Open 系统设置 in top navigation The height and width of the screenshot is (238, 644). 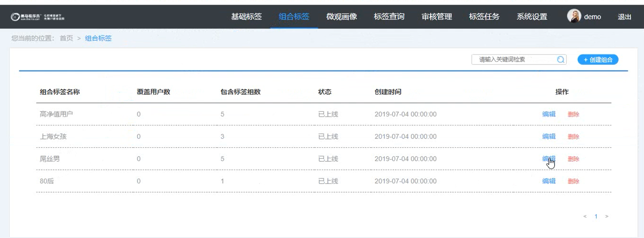pyautogui.click(x=532, y=17)
